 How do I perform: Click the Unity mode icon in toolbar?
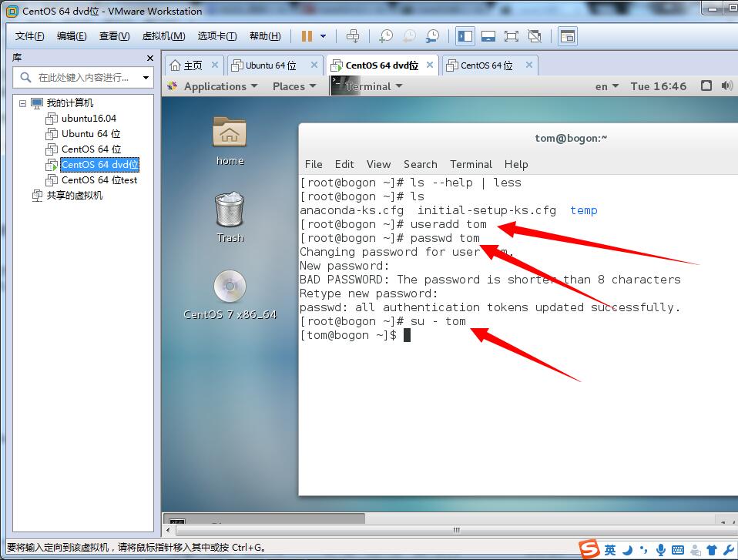535,36
